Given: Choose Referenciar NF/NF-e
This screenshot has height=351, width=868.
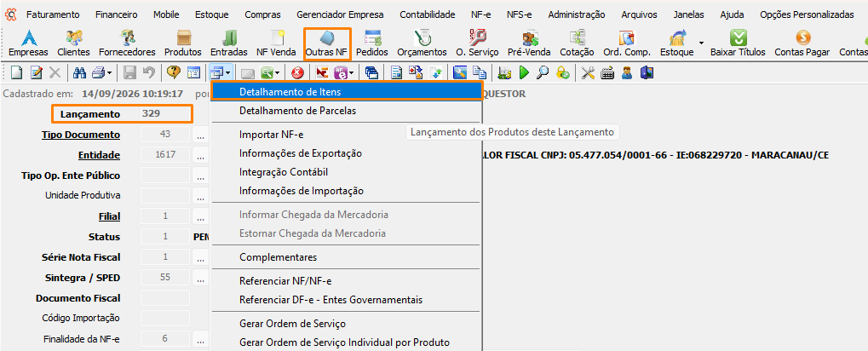Looking at the screenshot, I should click(x=347, y=281).
